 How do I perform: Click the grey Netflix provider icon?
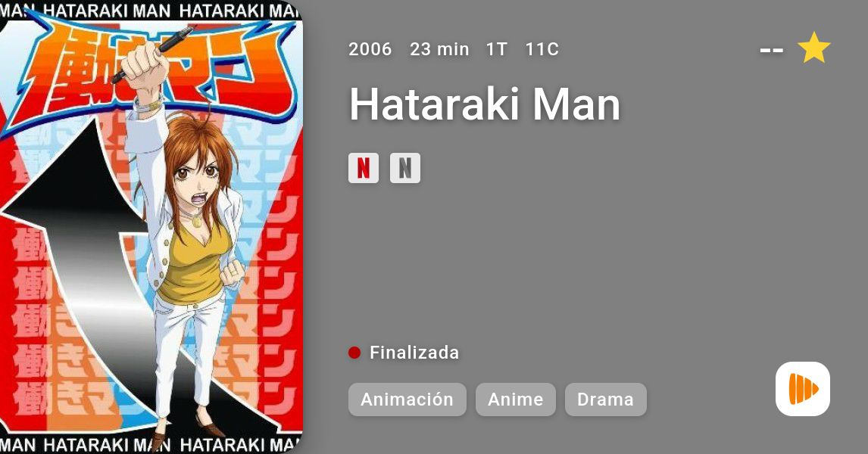coord(405,168)
